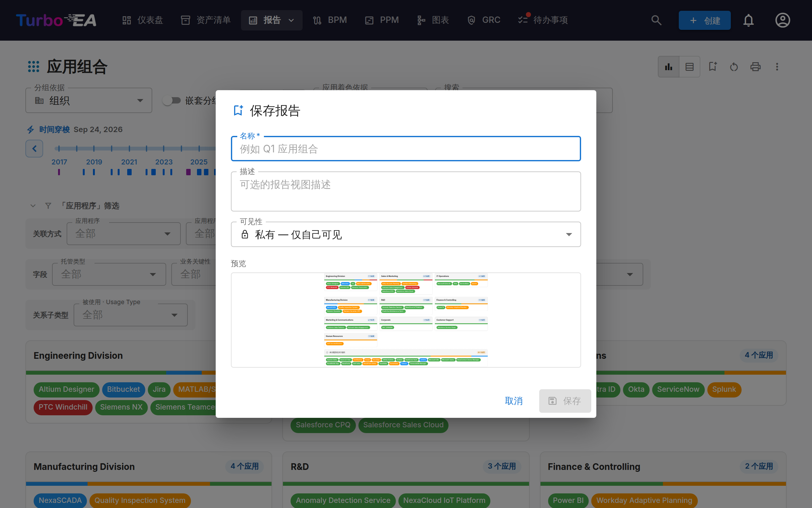Open the 仪表盘 dashboard menu item
The image size is (812, 508).
click(x=143, y=20)
